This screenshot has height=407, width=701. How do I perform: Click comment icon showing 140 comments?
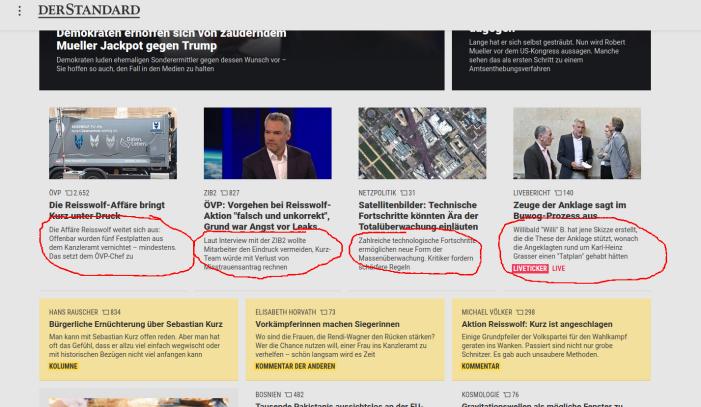tap(558, 193)
